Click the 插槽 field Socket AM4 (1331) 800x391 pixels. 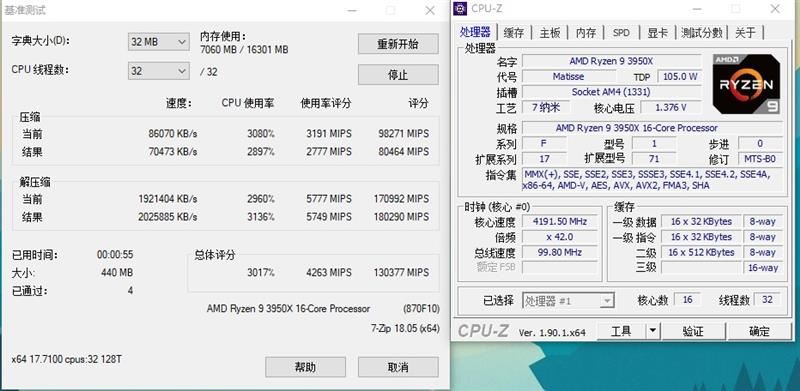611,92
